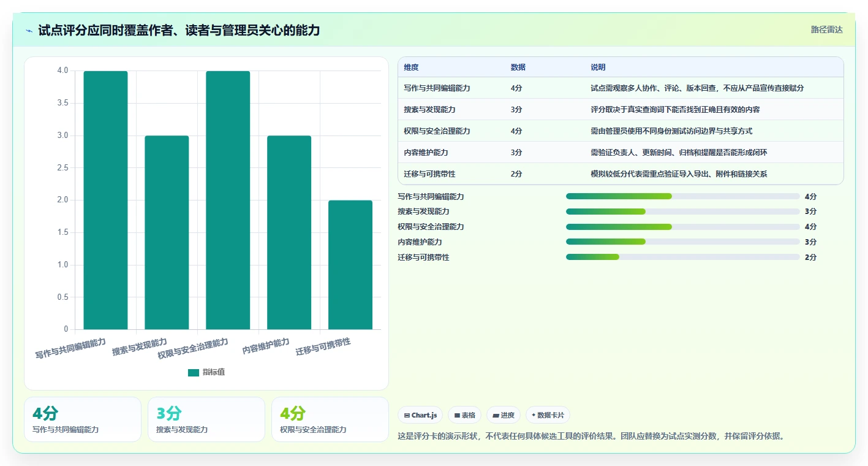Select the Chart.js tag chip
868x466 pixels.
pyautogui.click(x=420, y=415)
